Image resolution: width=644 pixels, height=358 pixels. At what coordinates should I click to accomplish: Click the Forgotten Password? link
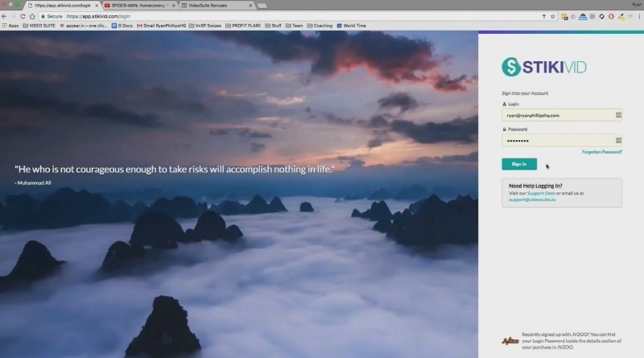601,152
